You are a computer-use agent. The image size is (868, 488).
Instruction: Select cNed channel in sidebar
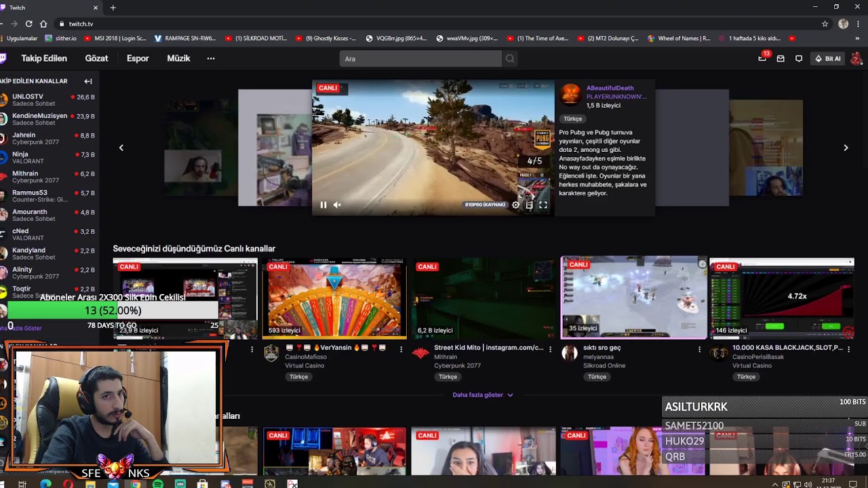(49, 235)
